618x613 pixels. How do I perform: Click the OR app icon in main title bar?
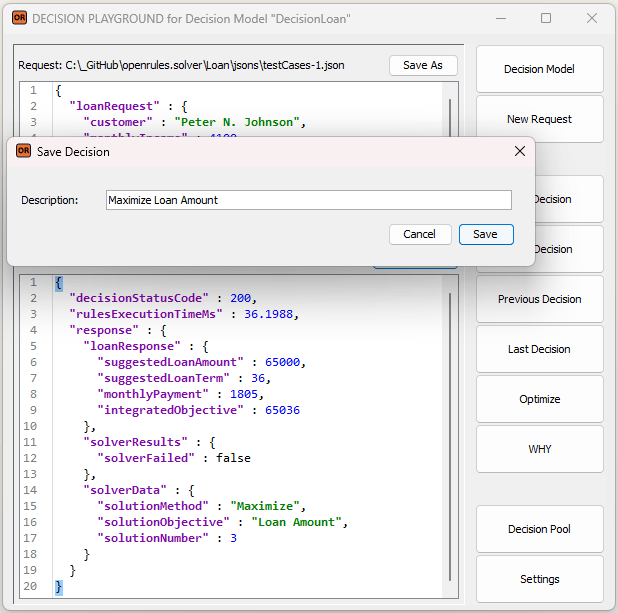click(x=18, y=18)
